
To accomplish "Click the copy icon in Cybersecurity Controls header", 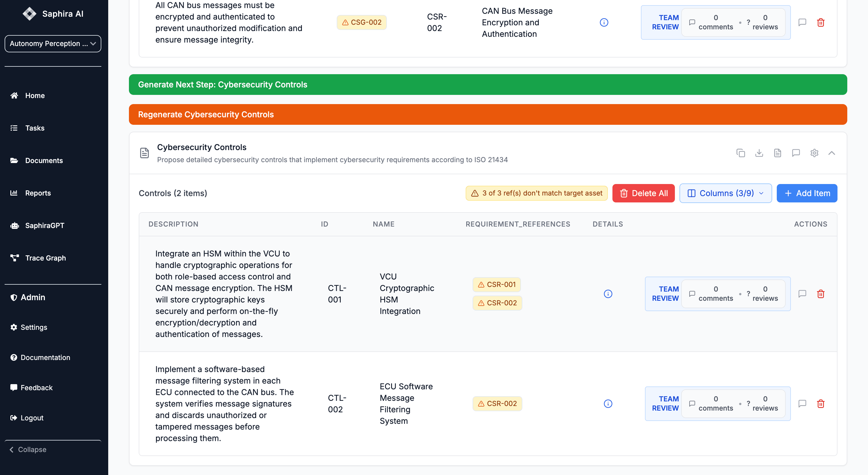I will tap(740, 153).
